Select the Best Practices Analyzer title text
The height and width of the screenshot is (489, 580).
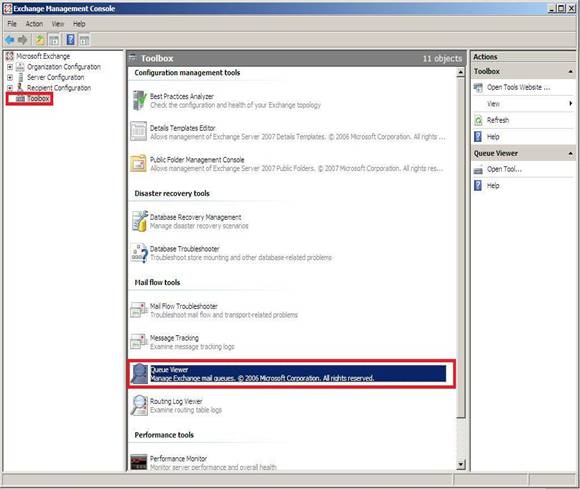point(182,97)
